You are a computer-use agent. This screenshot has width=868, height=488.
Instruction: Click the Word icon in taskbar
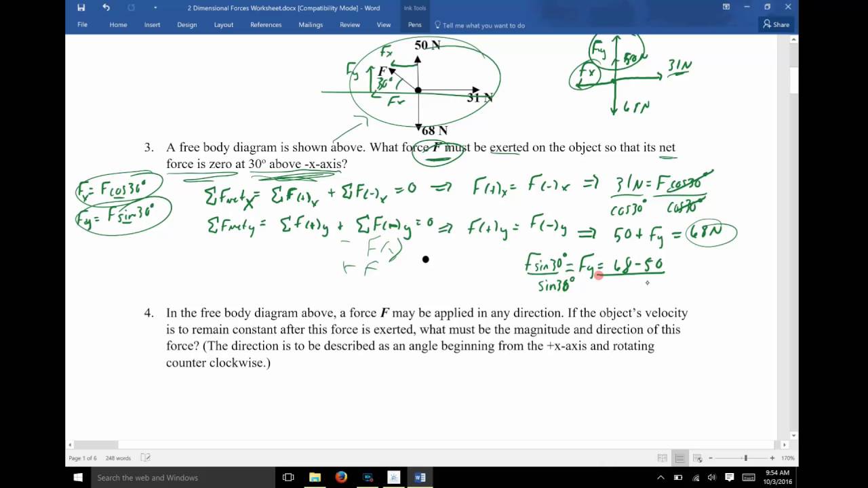tap(420, 478)
